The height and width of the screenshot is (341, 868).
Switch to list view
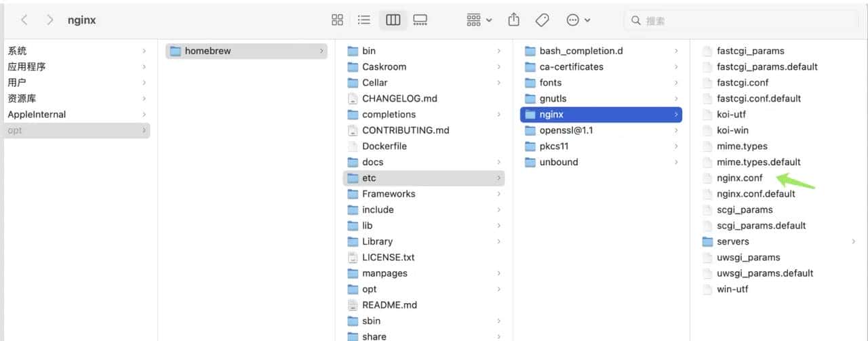(x=364, y=20)
